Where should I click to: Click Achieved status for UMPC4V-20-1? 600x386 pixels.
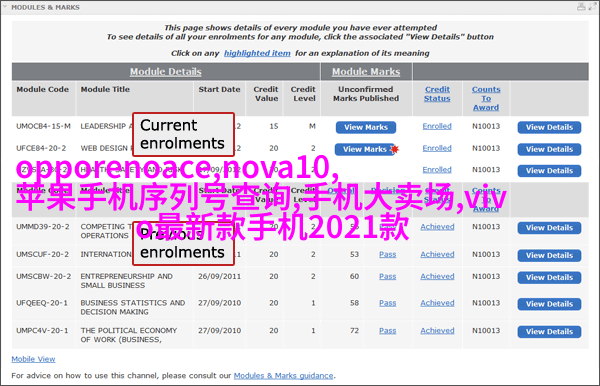(437, 331)
